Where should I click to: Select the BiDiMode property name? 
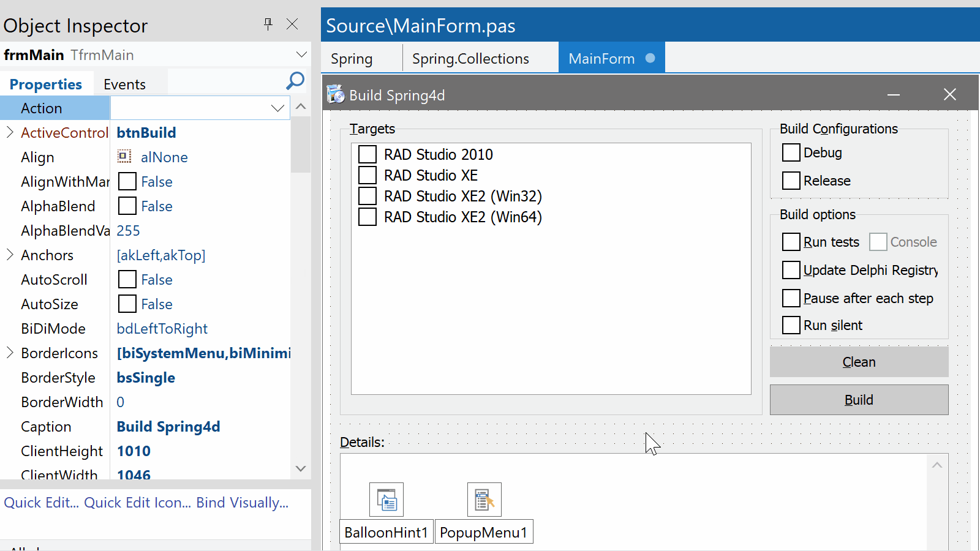(53, 328)
